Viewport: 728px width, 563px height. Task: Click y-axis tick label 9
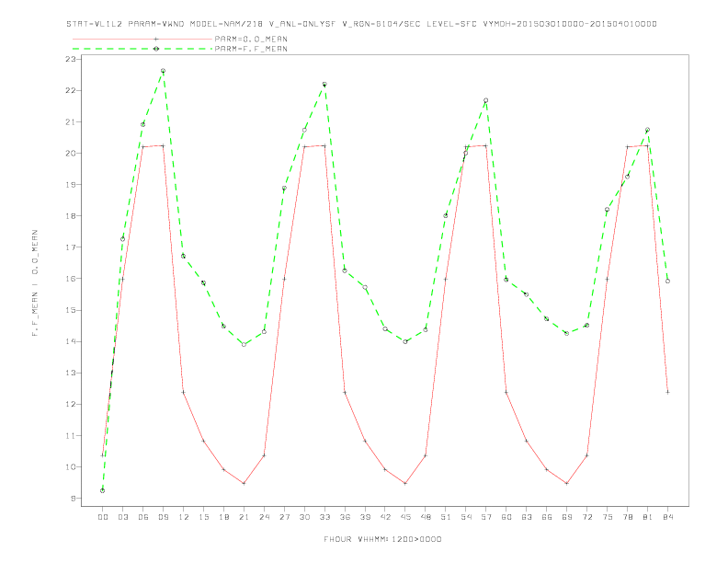tap(73, 498)
